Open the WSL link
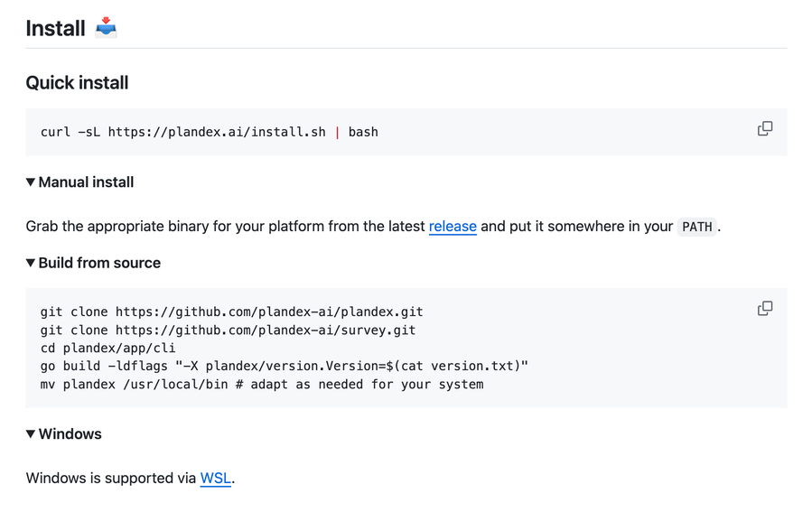This screenshot has height=512, width=812. [216, 478]
